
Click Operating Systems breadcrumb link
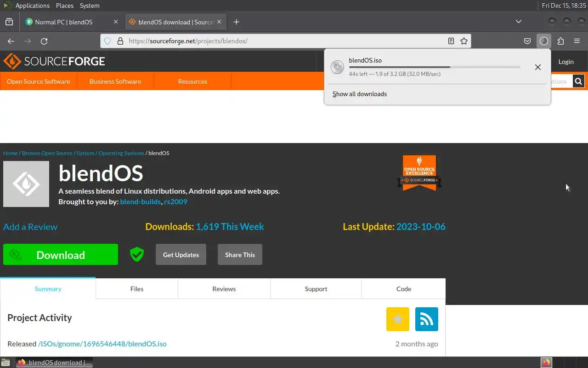pos(121,153)
